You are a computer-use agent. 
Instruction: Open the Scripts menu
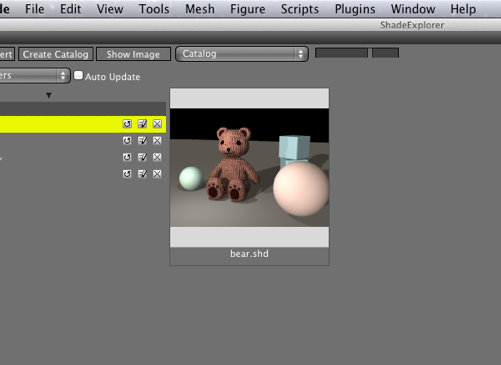pos(300,9)
